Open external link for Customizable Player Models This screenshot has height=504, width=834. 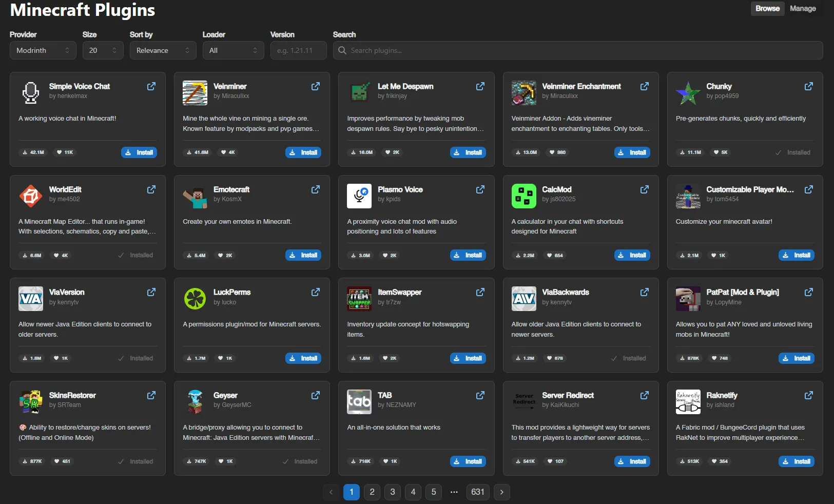[x=809, y=189]
